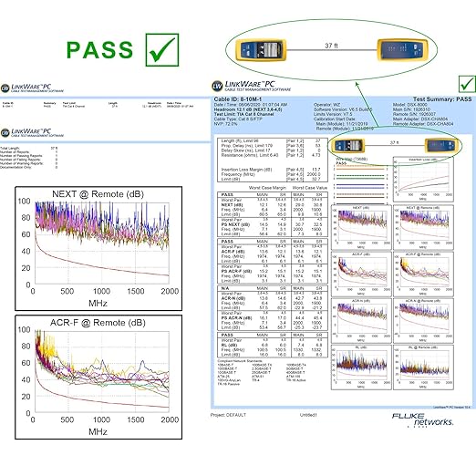476x476 pixels.
Task: Click the large green PASS checkmark box
Action: (x=162, y=50)
